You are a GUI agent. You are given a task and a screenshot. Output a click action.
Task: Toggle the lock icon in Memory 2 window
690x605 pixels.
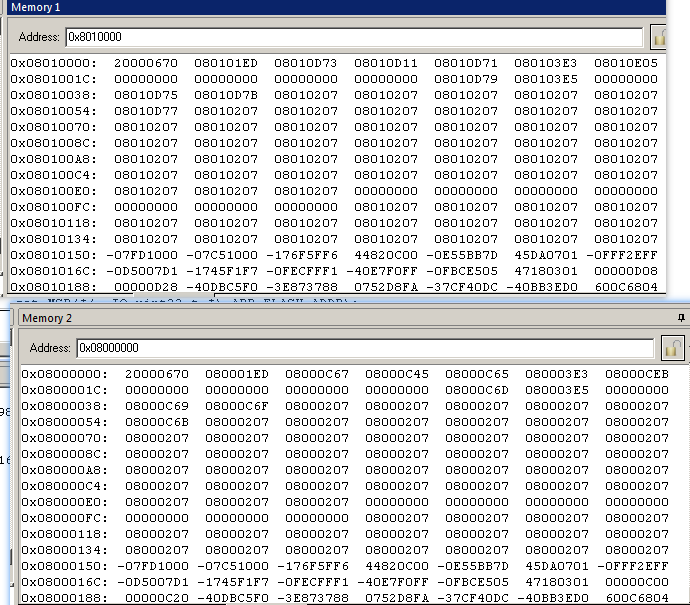(672, 348)
